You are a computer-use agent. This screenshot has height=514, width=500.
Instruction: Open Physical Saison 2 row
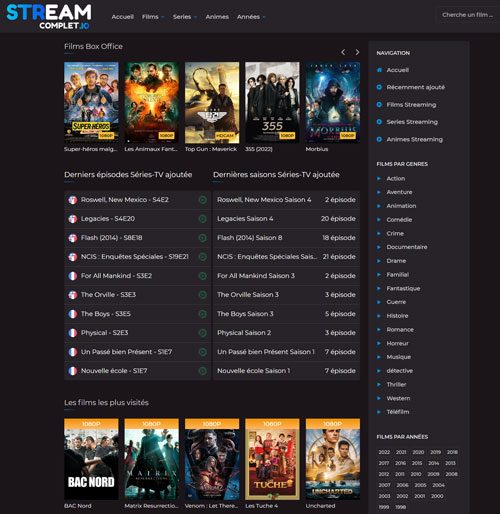point(286,333)
